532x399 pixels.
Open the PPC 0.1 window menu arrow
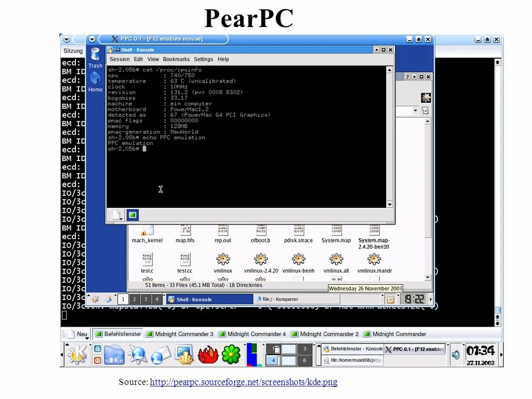(x=92, y=39)
